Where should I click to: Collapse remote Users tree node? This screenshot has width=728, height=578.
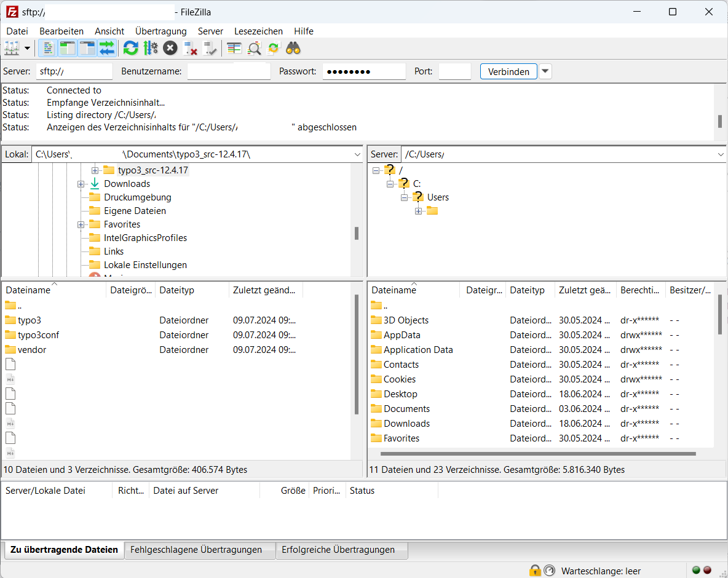pyautogui.click(x=404, y=197)
